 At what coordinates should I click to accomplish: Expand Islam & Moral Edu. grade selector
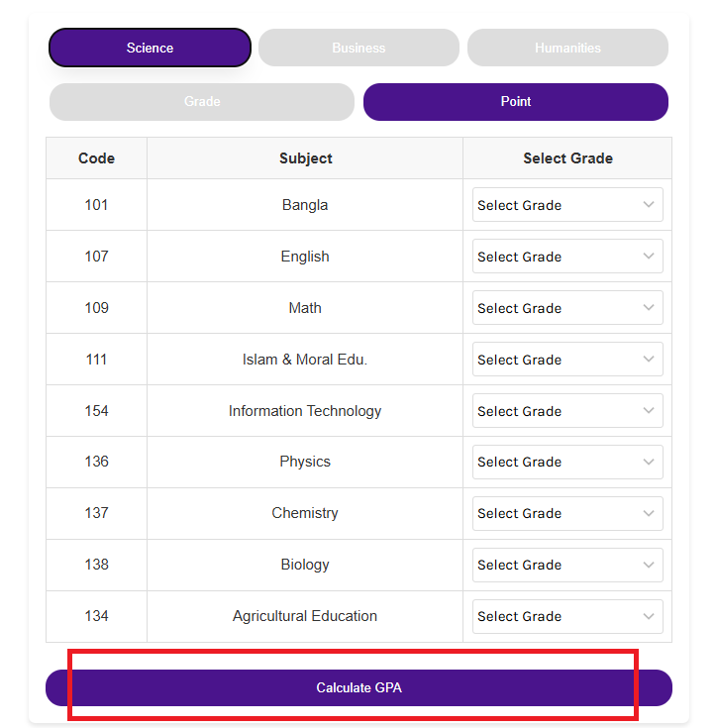567,360
